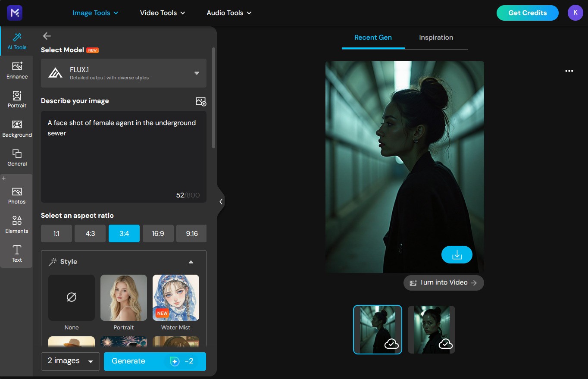Select the 9:16 aspect ratio

(192, 234)
